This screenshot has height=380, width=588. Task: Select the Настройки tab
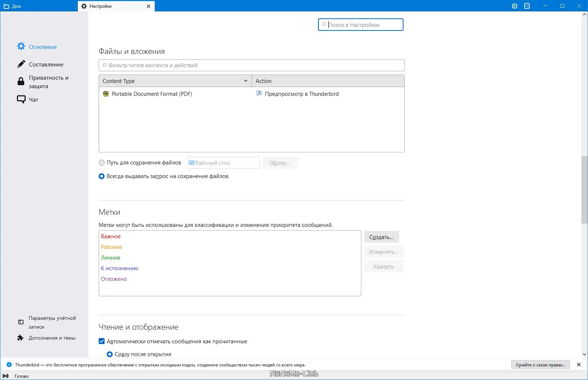[x=116, y=6]
